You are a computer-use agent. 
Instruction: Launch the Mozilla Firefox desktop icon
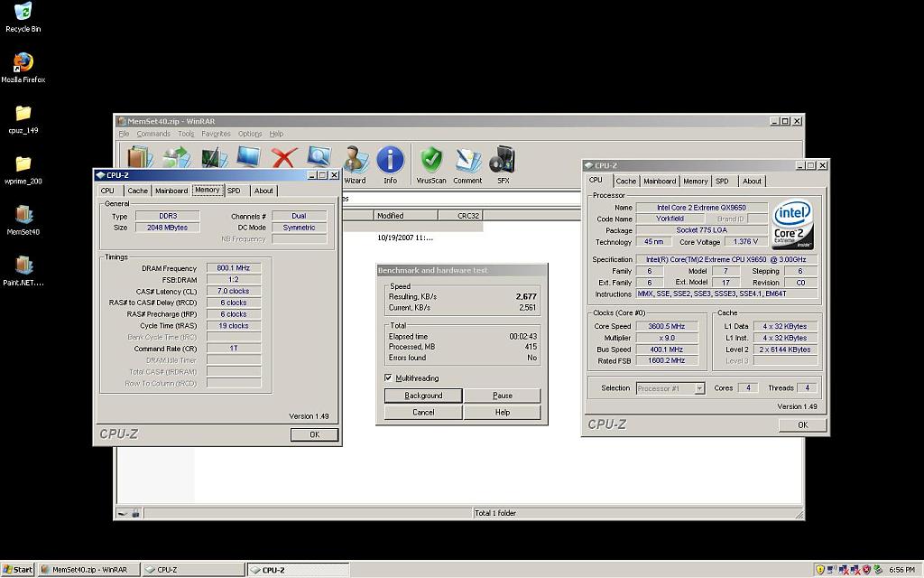click(x=23, y=68)
